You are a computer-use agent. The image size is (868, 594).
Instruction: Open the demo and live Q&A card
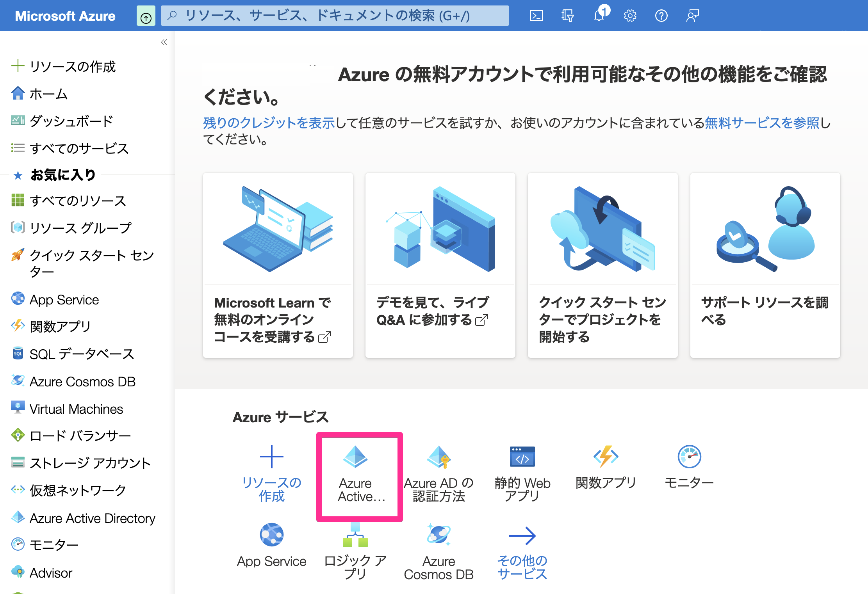coord(440,265)
